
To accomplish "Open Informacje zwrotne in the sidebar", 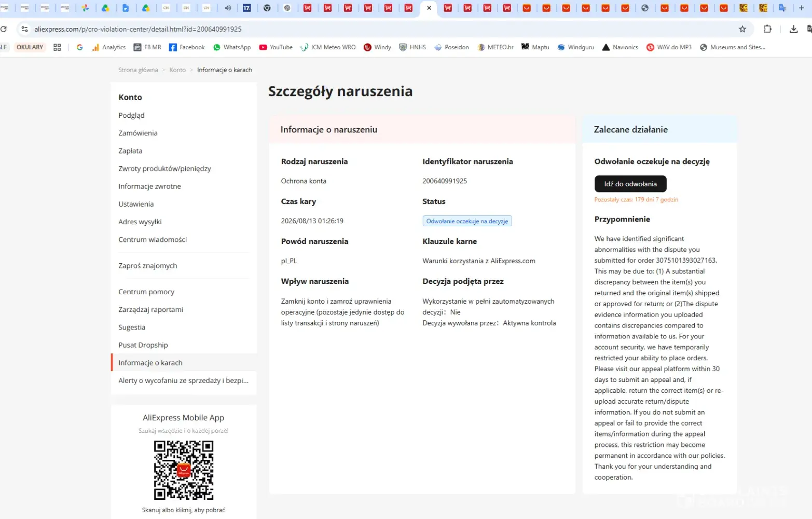I will (x=149, y=186).
